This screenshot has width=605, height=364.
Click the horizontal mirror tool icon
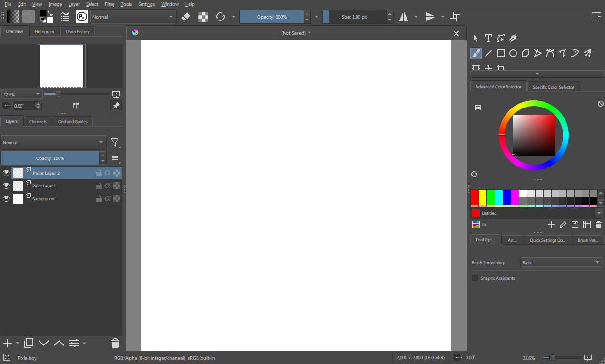click(x=404, y=17)
